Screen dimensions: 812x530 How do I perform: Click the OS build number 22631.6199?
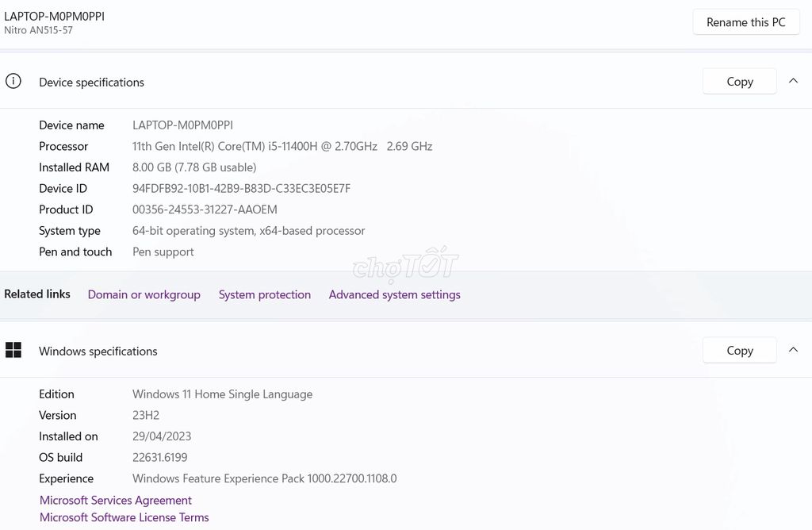point(159,457)
